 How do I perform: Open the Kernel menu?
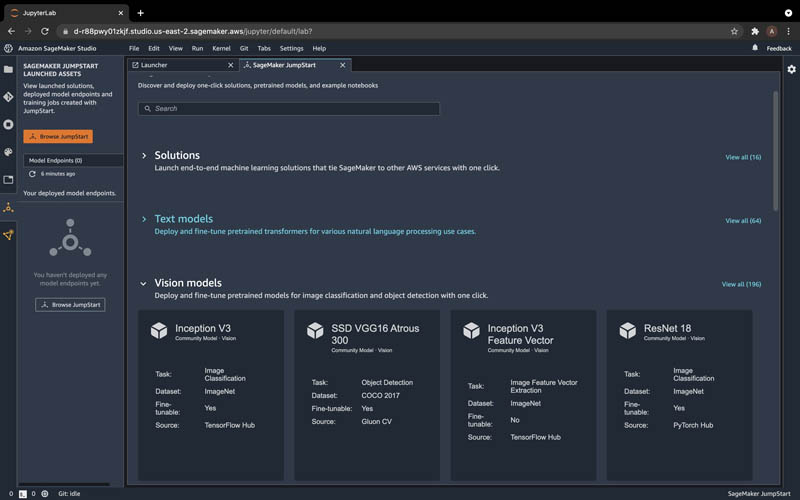221,48
